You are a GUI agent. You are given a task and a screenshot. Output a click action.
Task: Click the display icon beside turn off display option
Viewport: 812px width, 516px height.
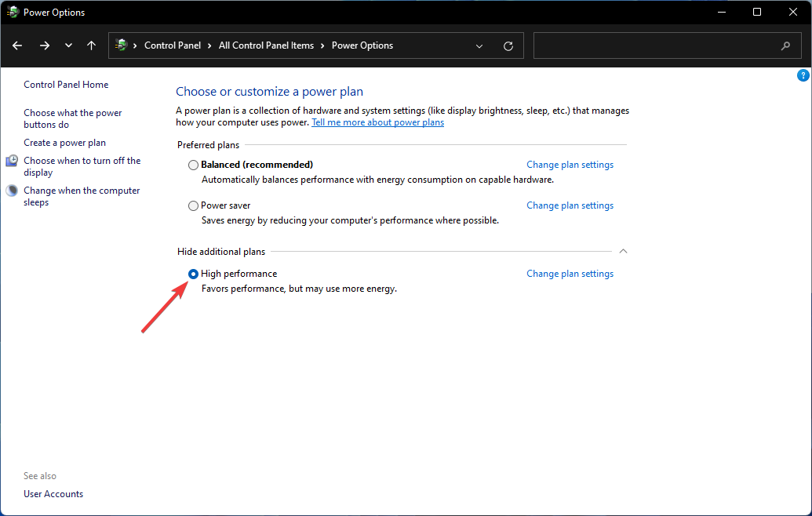(x=11, y=160)
